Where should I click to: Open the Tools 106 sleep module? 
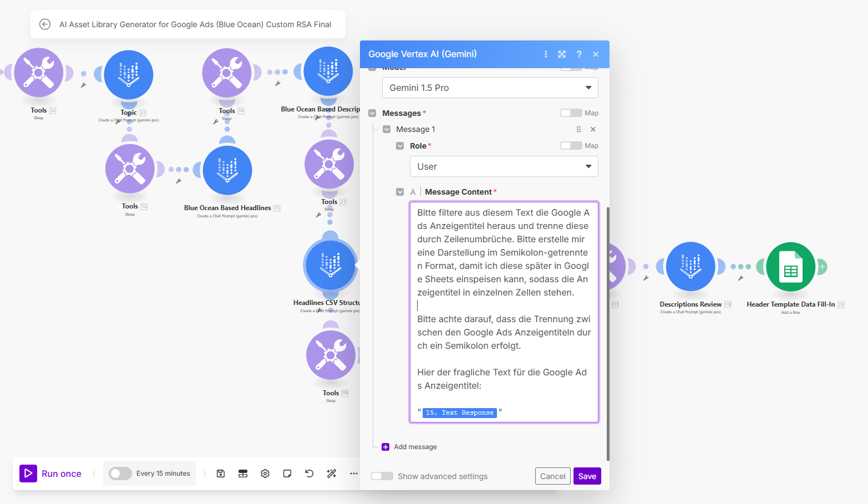coord(331,355)
